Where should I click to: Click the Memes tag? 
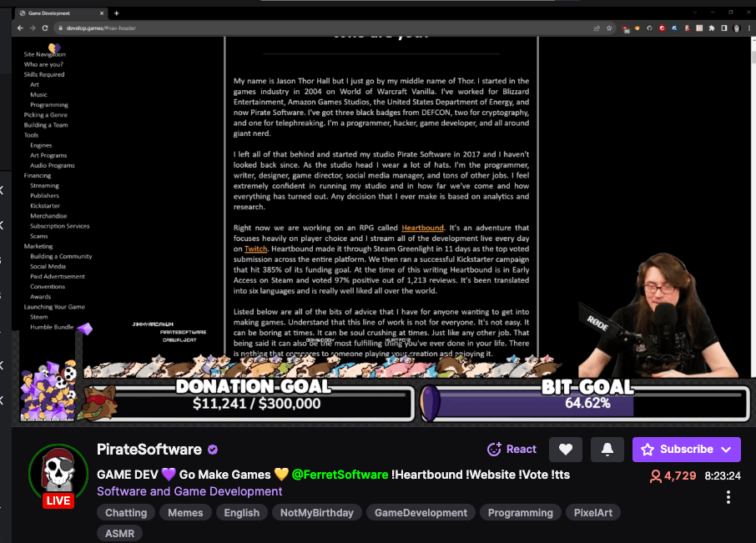[185, 513]
